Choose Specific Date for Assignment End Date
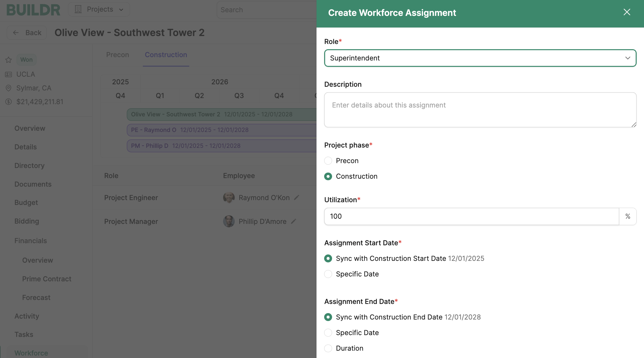 coord(328,333)
